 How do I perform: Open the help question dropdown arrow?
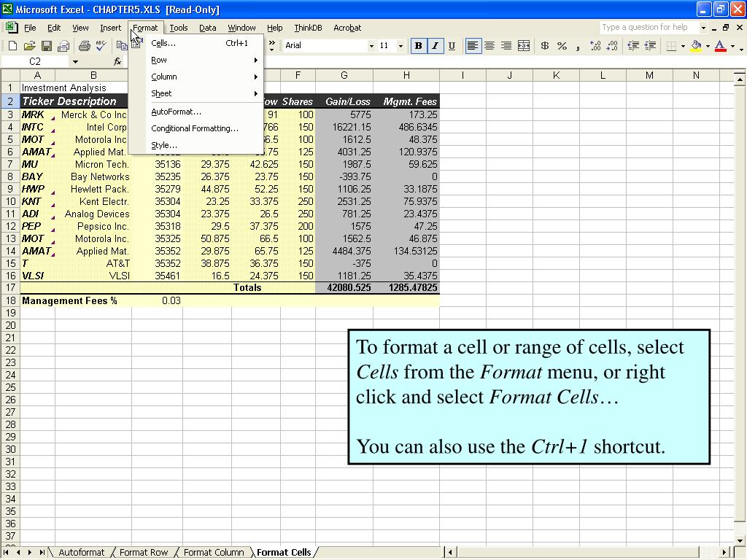[x=703, y=28]
